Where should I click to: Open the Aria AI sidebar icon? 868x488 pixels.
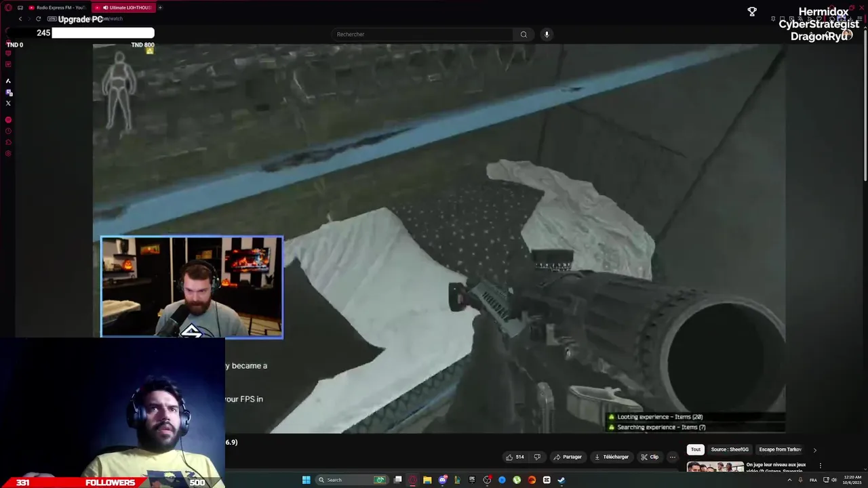tap(8, 81)
